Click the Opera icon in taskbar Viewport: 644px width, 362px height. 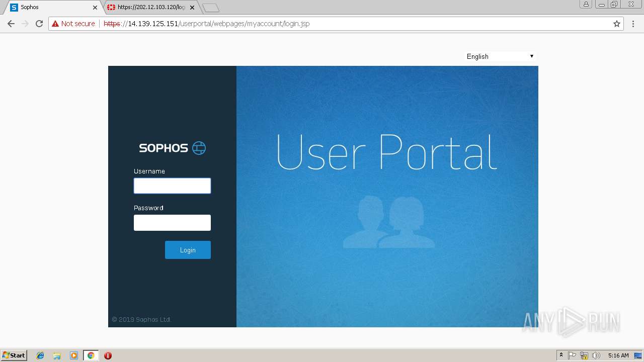(x=108, y=355)
